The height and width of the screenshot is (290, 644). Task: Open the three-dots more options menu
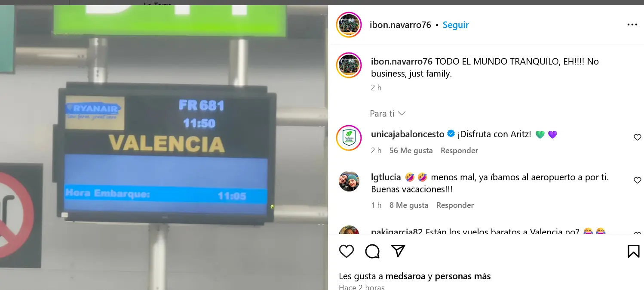click(x=632, y=25)
